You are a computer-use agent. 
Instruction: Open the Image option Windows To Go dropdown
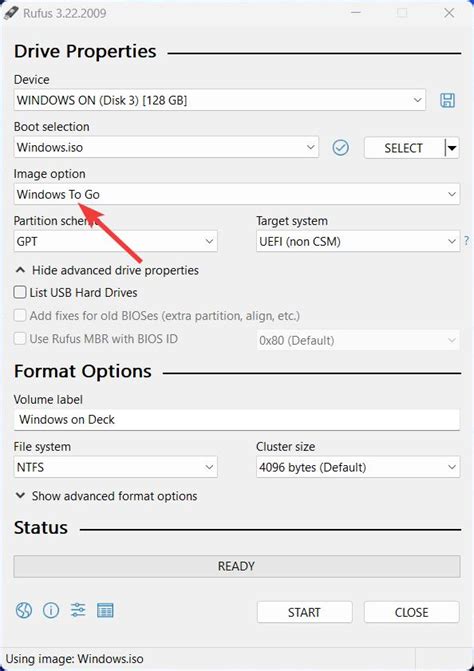tap(237, 194)
